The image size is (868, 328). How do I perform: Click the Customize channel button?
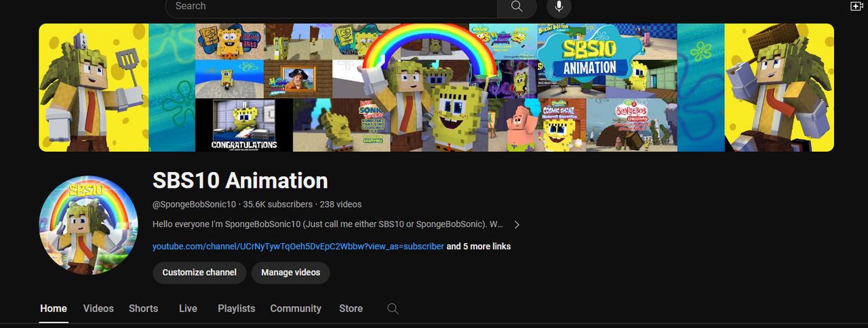coord(199,272)
